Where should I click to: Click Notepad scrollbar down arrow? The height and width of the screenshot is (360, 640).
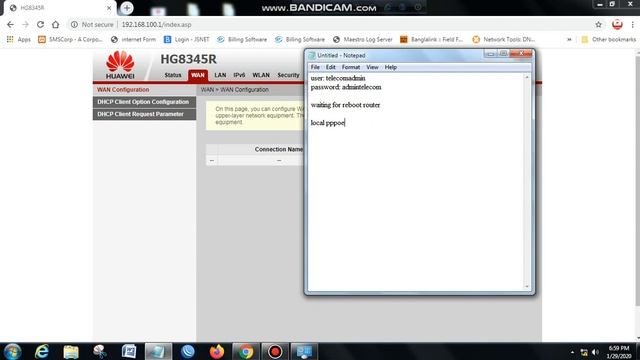[527, 287]
